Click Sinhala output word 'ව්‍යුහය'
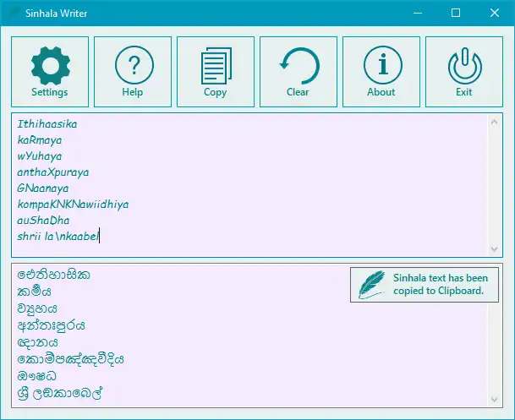 (37, 308)
